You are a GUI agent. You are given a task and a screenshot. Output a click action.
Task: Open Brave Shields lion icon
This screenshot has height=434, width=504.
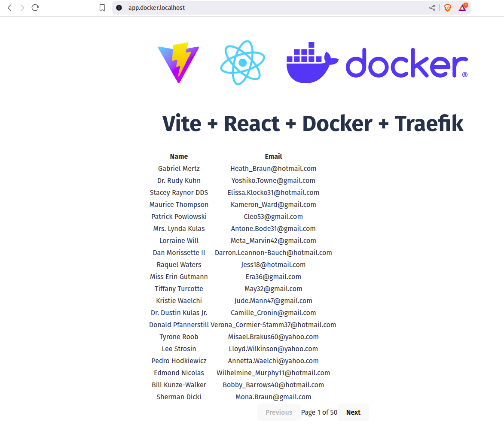coord(447,8)
